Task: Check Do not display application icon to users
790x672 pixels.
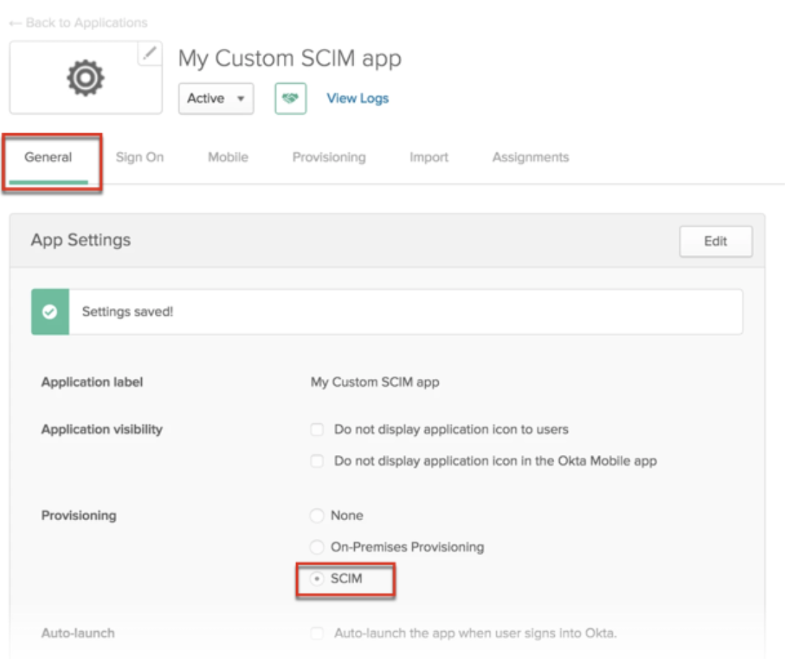Action: pos(317,429)
